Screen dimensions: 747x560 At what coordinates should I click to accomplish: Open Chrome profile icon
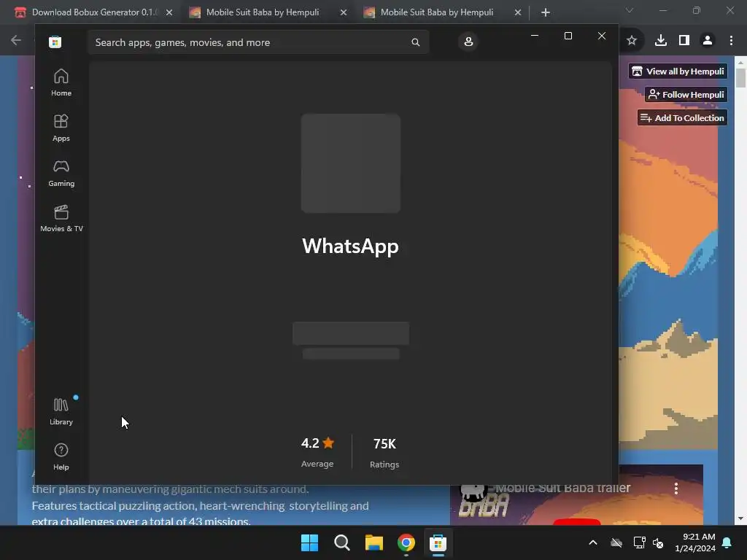click(708, 41)
